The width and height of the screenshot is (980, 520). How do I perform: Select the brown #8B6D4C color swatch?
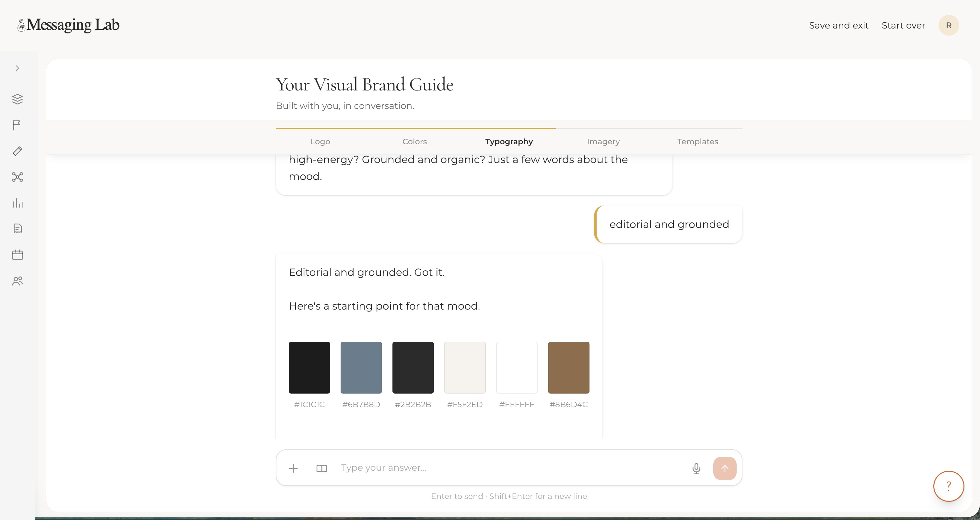pyautogui.click(x=568, y=367)
